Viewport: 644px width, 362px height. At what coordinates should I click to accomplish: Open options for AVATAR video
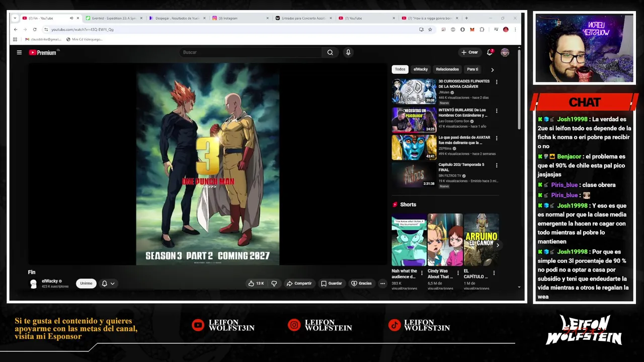coord(497,138)
